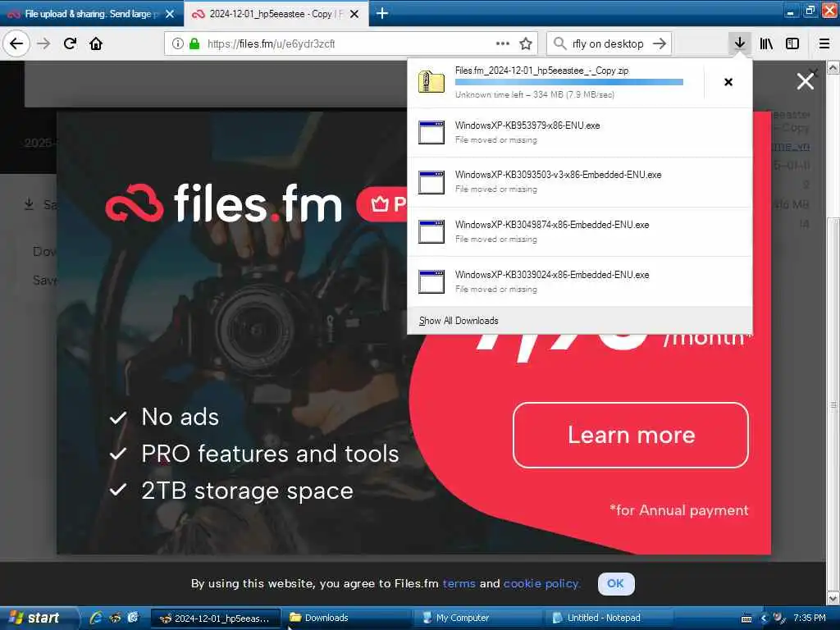Click the green secure padlock icon
Viewport: 840px width, 630px height.
point(194,43)
